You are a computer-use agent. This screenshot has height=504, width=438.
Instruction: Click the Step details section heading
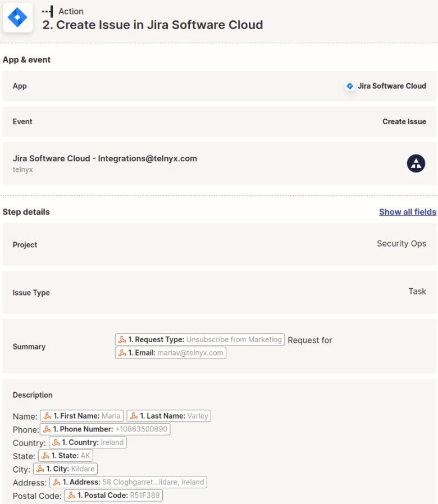(x=26, y=212)
